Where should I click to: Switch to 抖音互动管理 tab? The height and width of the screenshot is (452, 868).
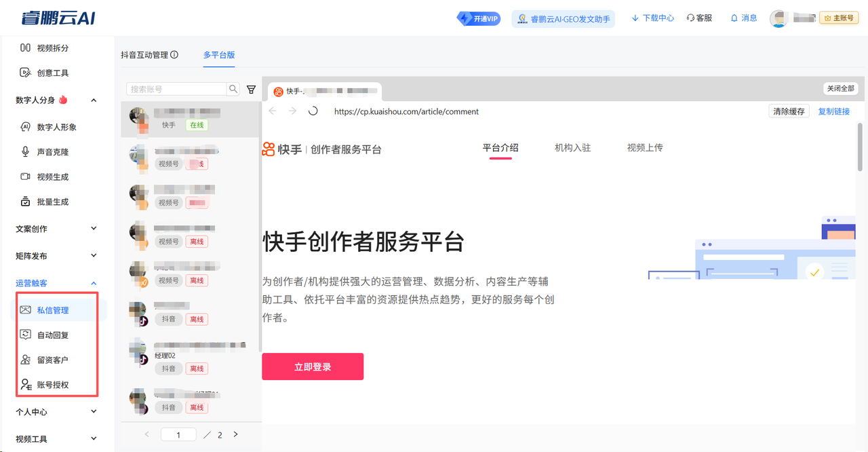point(144,55)
